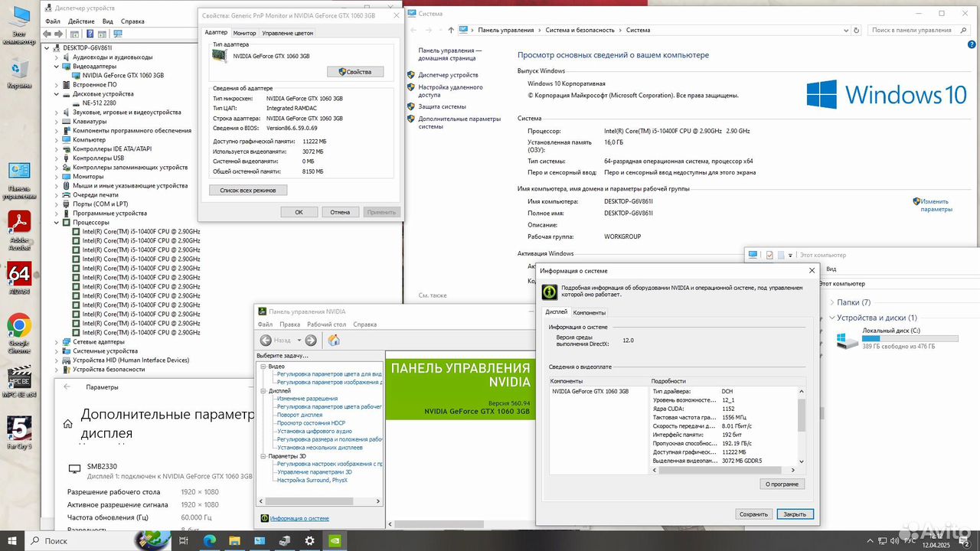Click the Список всех режимов button

coord(247,190)
